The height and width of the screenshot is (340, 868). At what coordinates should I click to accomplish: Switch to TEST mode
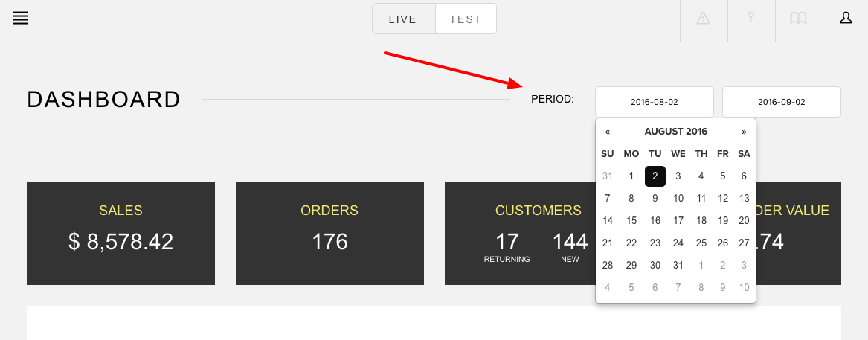[466, 19]
